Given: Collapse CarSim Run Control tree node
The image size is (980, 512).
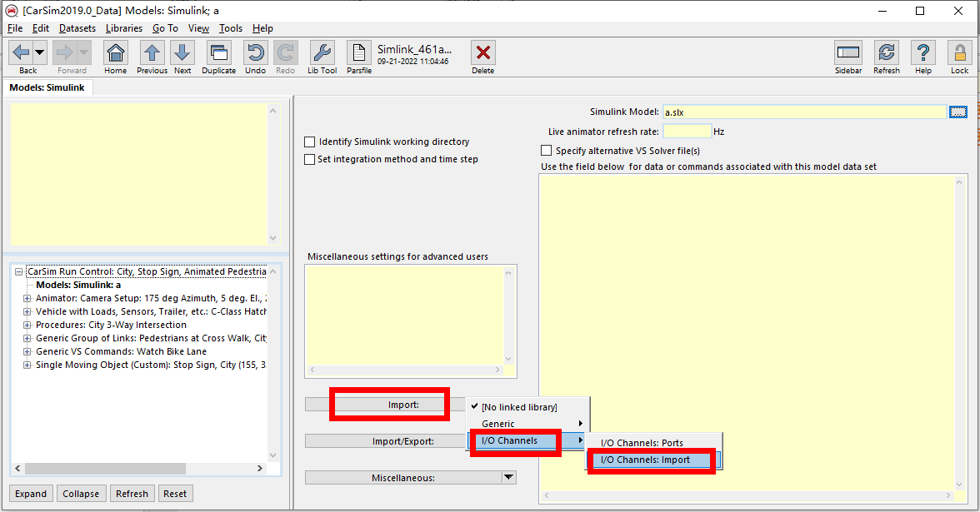Looking at the screenshot, I should pyautogui.click(x=18, y=271).
